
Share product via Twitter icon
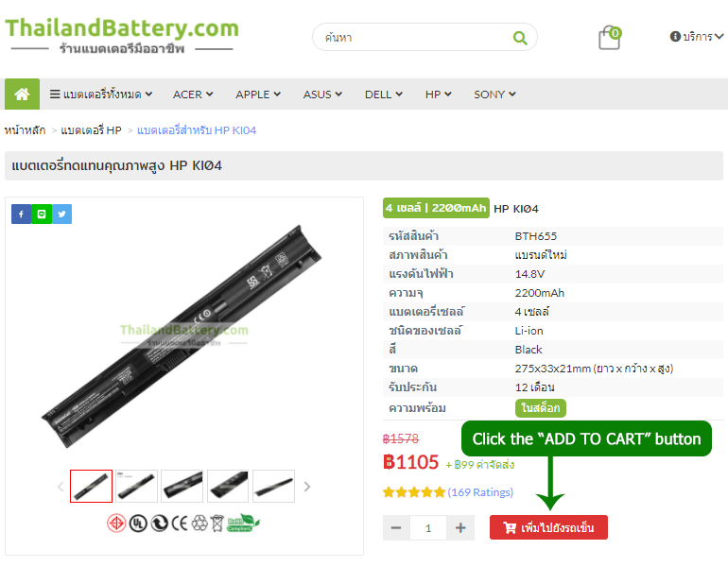coord(61,214)
